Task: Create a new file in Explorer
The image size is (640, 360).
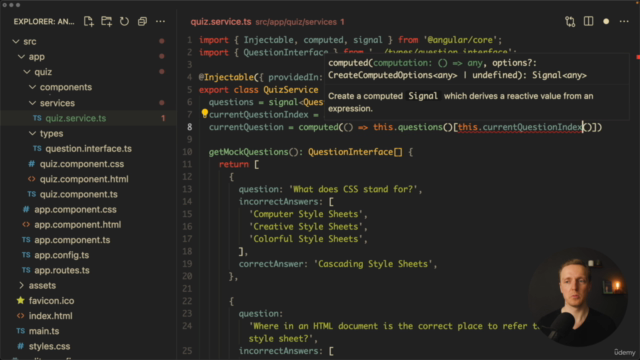Action: pyautogui.click(x=89, y=21)
